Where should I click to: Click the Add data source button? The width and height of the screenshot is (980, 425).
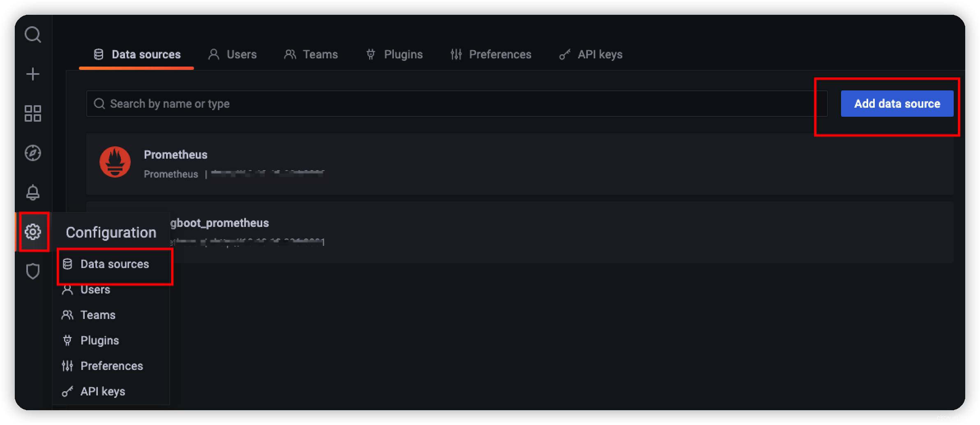[897, 104]
